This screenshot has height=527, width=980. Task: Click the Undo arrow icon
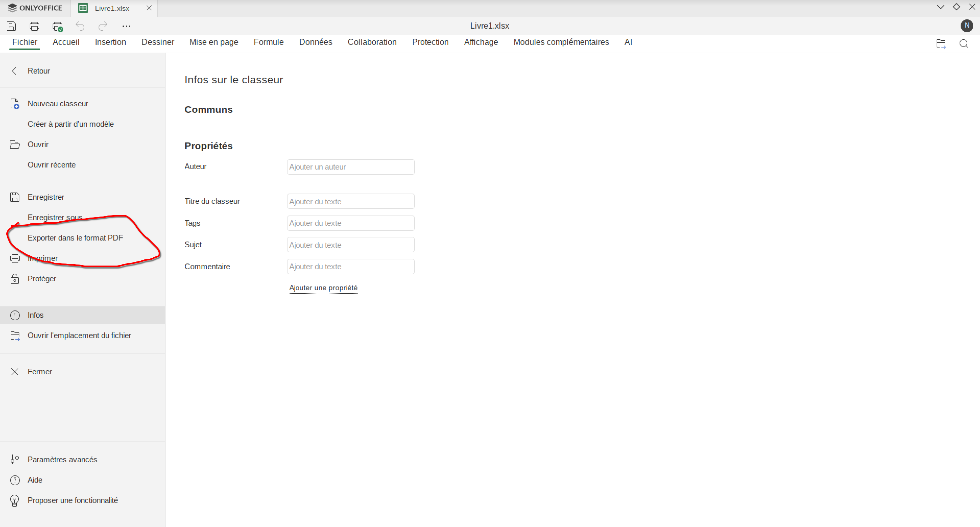point(80,26)
